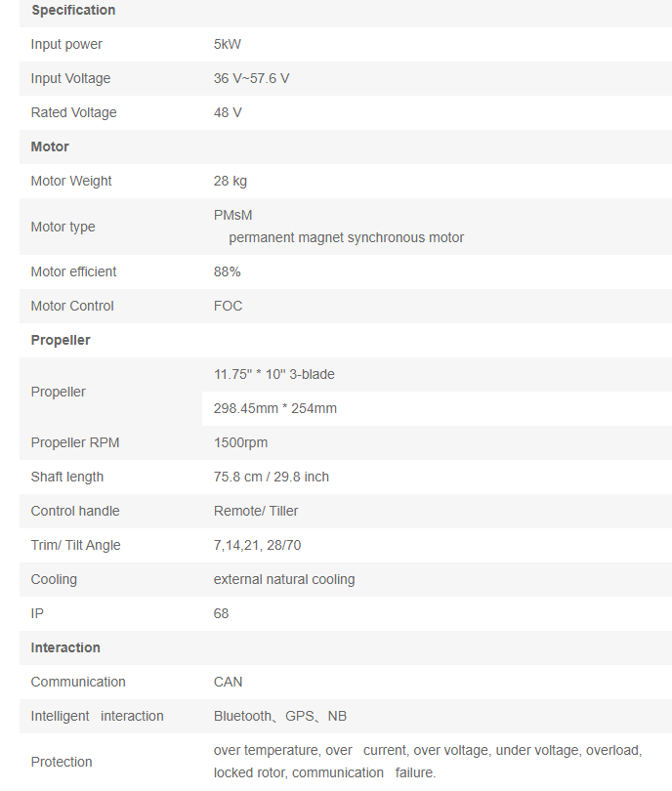This screenshot has height=791, width=672.
Task: Click the Propeller RPM value 1500rpm
Action: click(x=240, y=442)
